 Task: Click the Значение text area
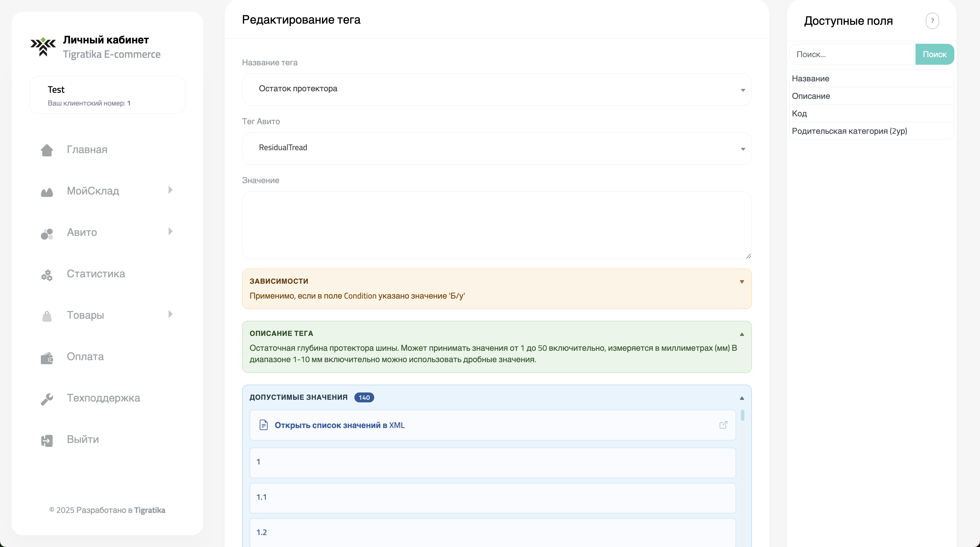coord(496,225)
